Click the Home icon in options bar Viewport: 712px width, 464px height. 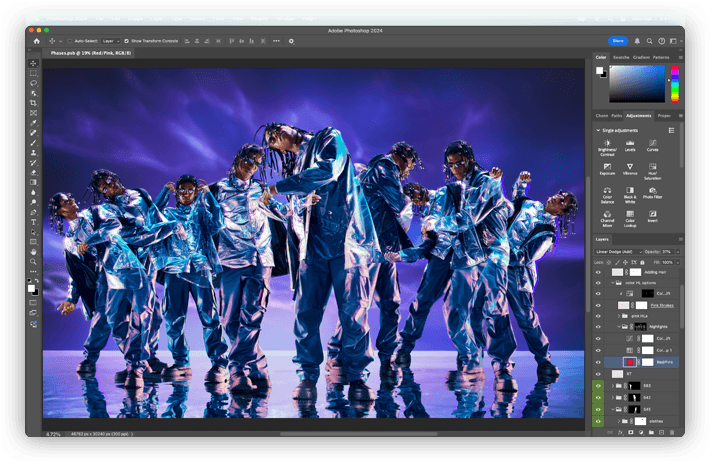(37, 41)
